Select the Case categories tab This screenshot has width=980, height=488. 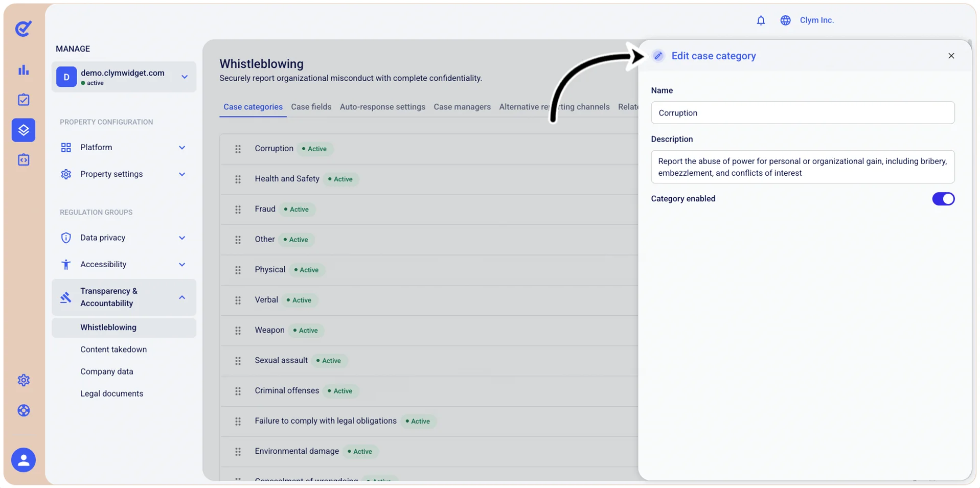click(253, 107)
